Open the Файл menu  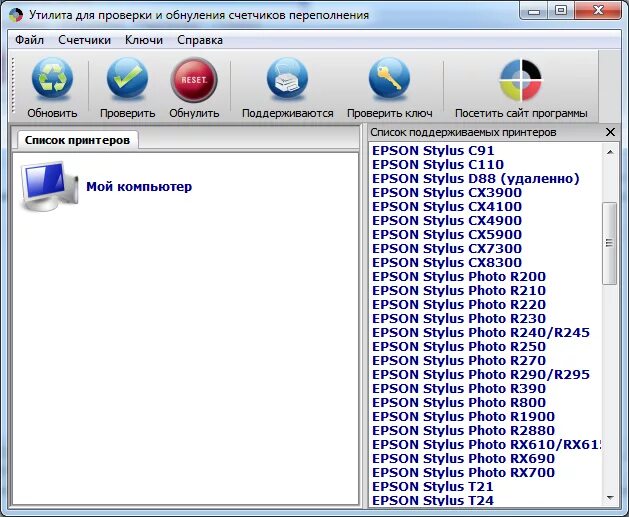pos(29,40)
